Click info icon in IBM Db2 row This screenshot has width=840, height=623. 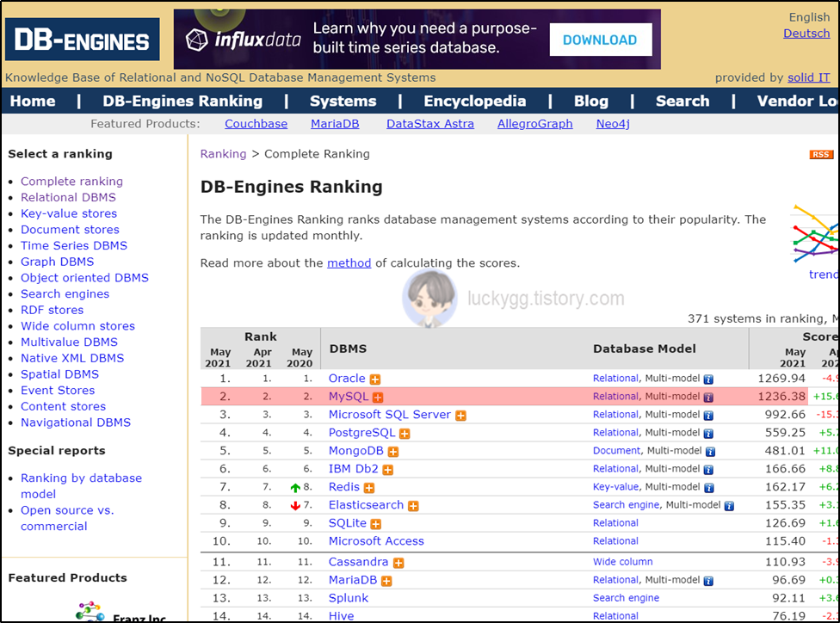pyautogui.click(x=708, y=471)
